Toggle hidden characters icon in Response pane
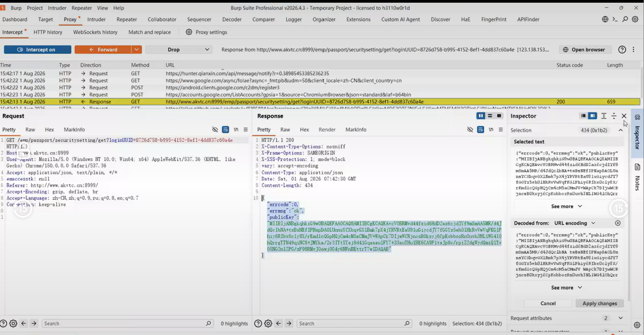The width and height of the screenshot is (644, 335). point(470,129)
